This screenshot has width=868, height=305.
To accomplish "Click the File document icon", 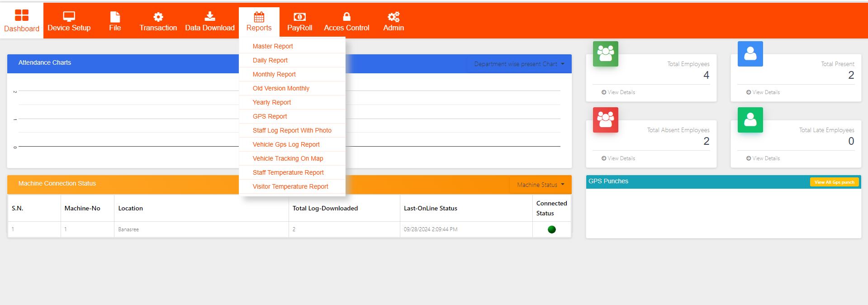I will [x=115, y=17].
